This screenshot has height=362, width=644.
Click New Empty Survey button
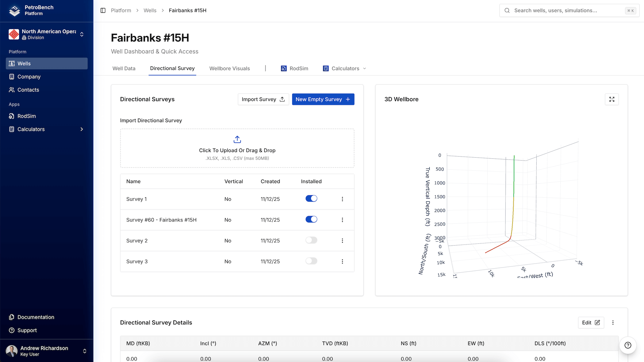tap(323, 99)
